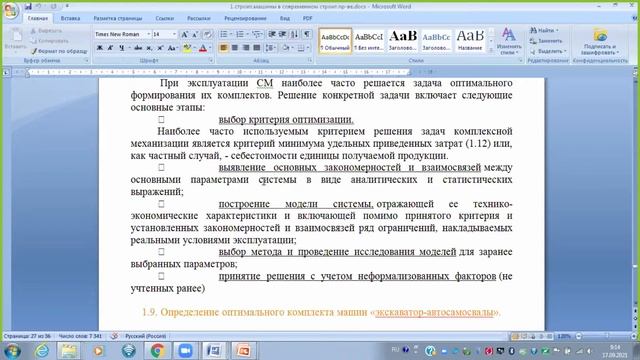This screenshot has width=640, height=360.
Task: Apply subscript formatting
Action: click(x=149, y=48)
